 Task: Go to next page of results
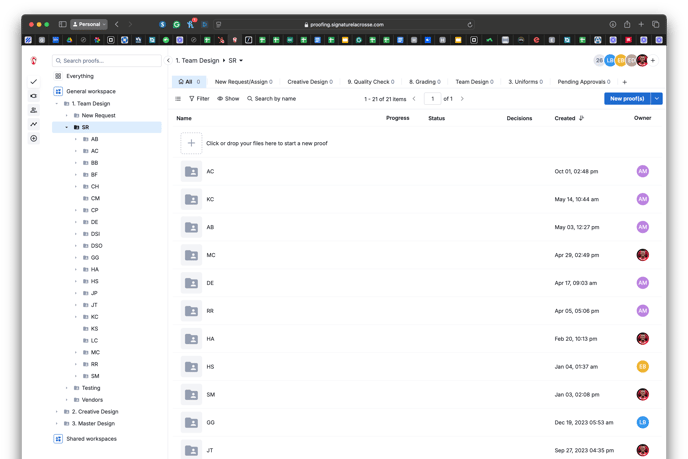(462, 99)
